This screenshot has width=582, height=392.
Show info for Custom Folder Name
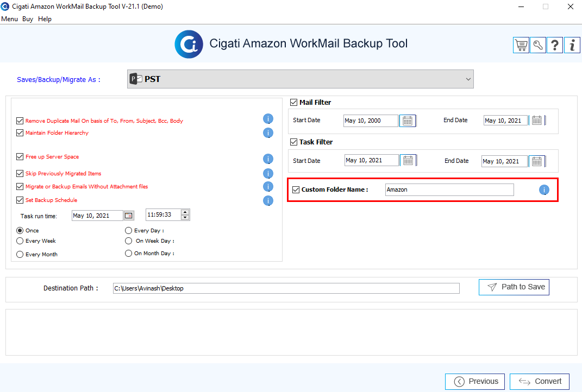click(544, 190)
